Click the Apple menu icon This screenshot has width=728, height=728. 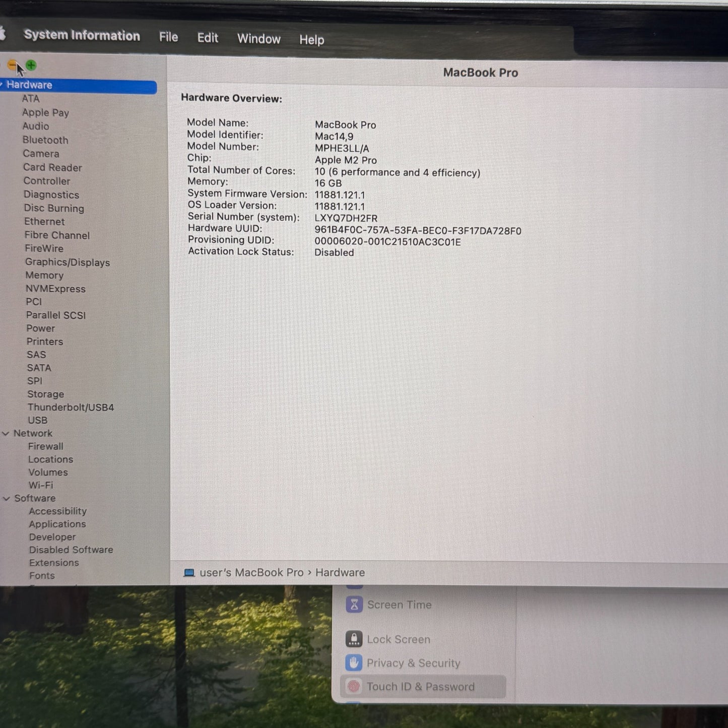click(x=2, y=34)
